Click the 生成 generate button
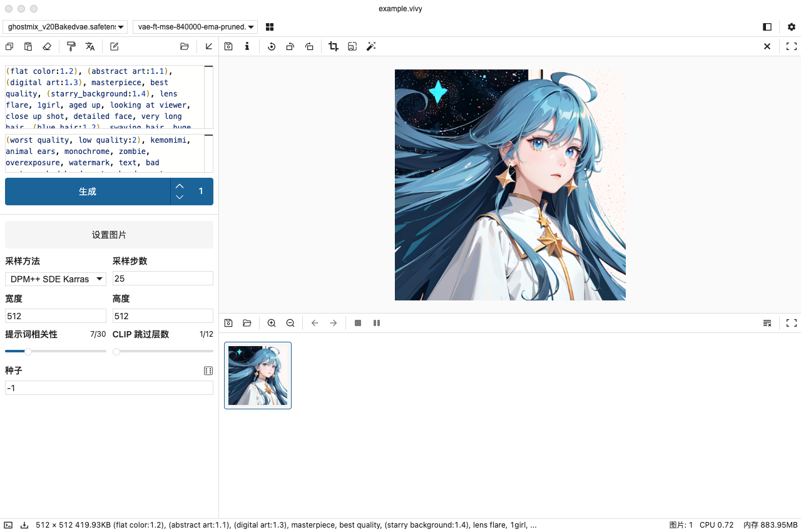801x532 pixels. [x=88, y=192]
